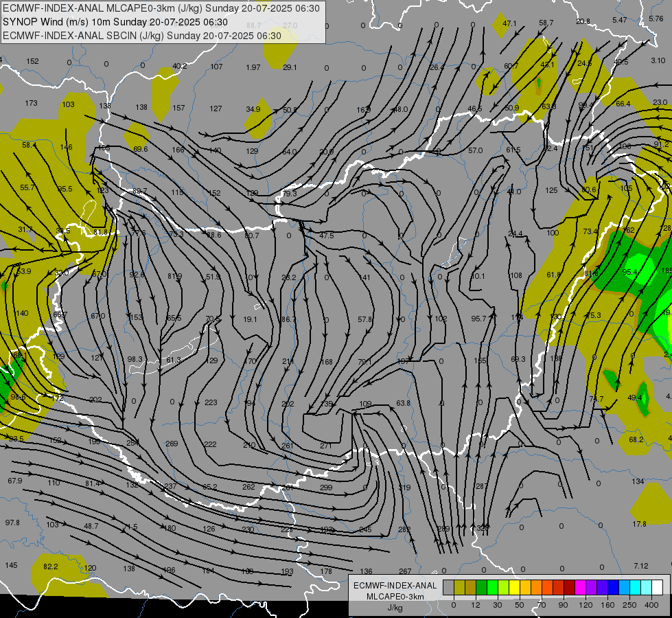Click the map value 86.7
This screenshot has height=618, width=672.
click(288, 319)
